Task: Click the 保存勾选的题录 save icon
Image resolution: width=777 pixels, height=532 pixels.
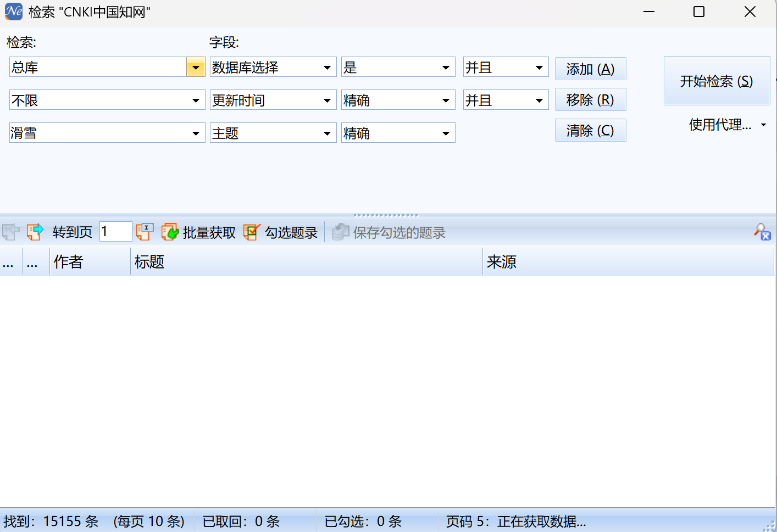Action: 340,232
